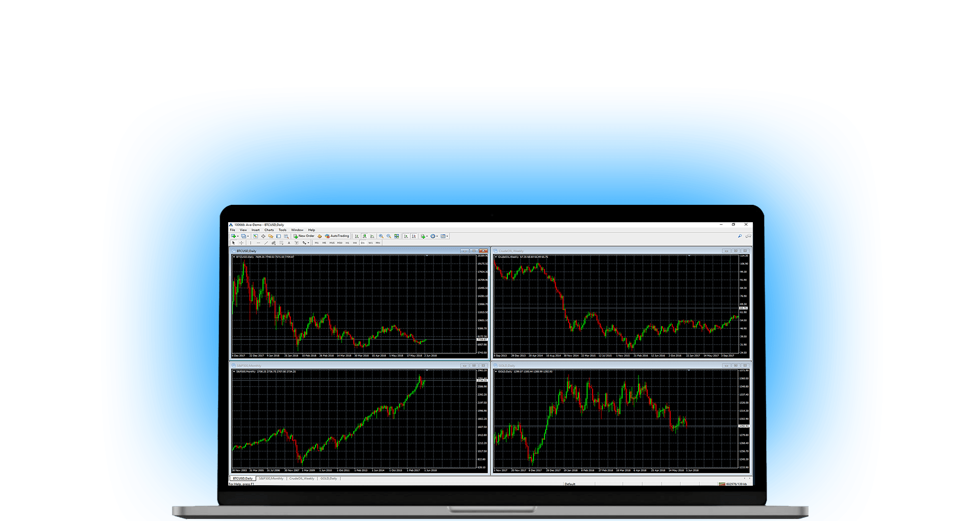Select the Vertical Line drawing tool

click(251, 243)
